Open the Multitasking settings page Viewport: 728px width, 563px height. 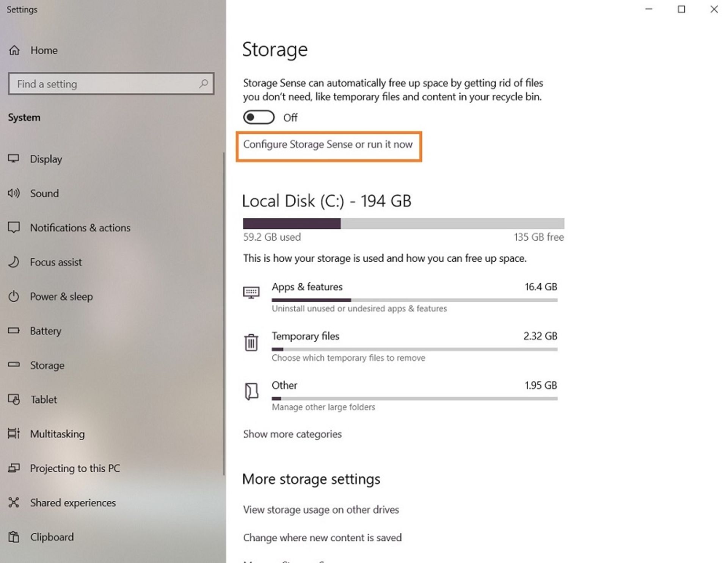pyautogui.click(x=57, y=434)
